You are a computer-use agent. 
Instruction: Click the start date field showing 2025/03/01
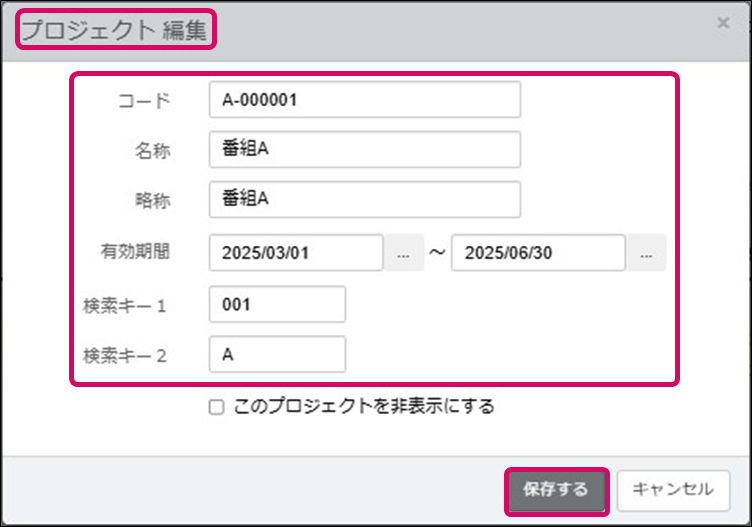(x=296, y=253)
